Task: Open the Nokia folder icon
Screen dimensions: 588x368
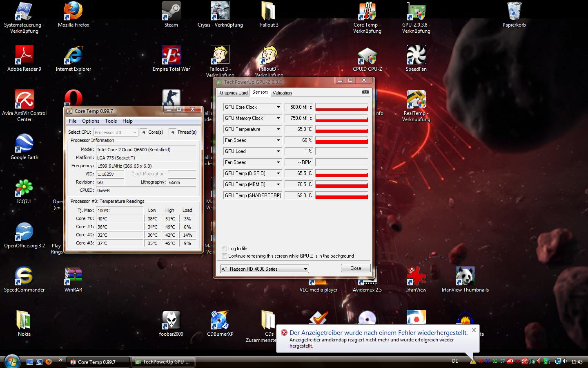Action: (24, 321)
